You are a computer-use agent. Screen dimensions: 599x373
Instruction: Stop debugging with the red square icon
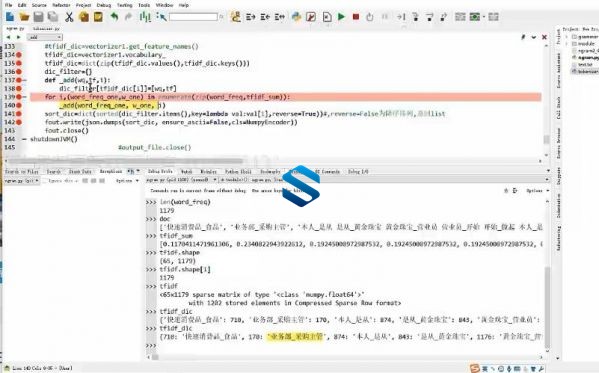tap(356, 16)
